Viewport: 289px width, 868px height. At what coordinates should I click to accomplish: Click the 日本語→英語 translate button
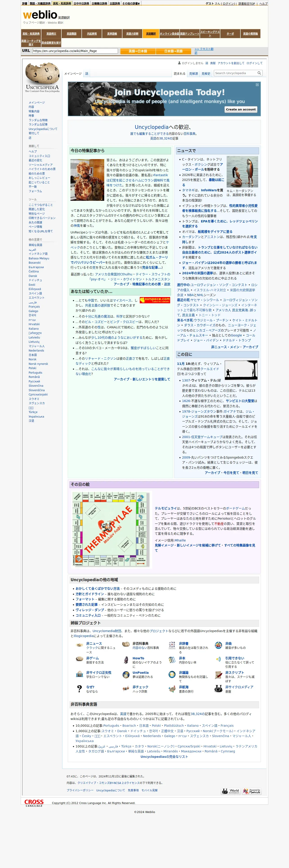tap(174, 51)
